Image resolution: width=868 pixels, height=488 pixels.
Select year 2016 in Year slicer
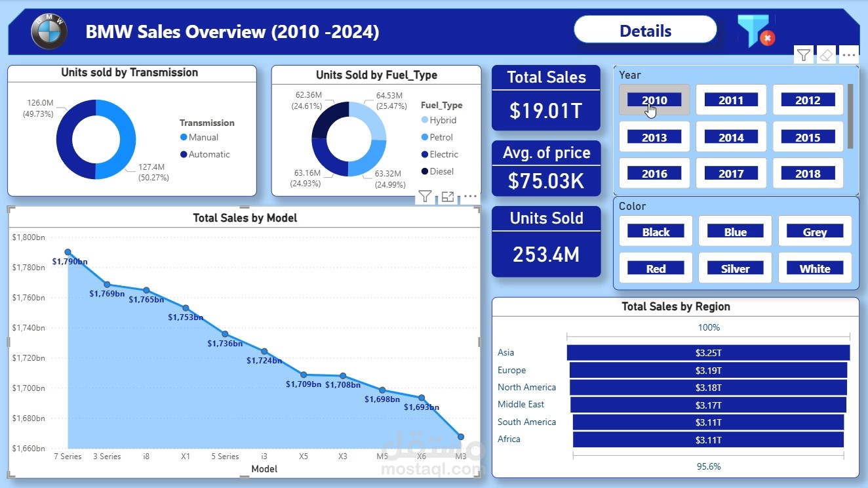(654, 173)
